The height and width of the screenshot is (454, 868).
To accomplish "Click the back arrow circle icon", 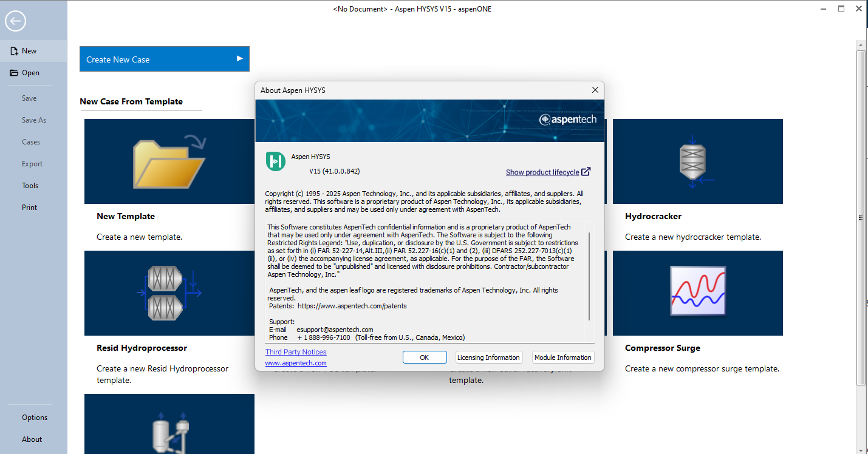I will pos(15,21).
